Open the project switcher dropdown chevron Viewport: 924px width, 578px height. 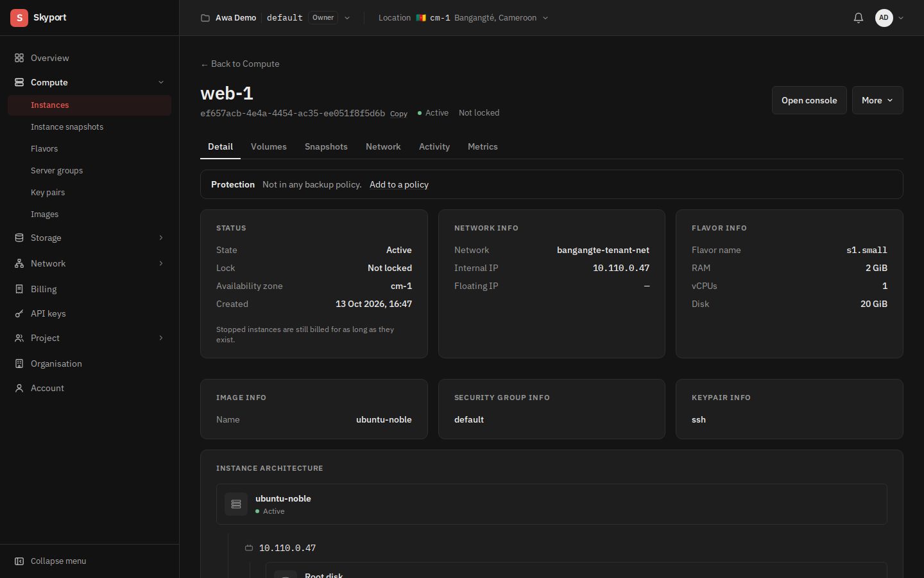pyautogui.click(x=347, y=18)
